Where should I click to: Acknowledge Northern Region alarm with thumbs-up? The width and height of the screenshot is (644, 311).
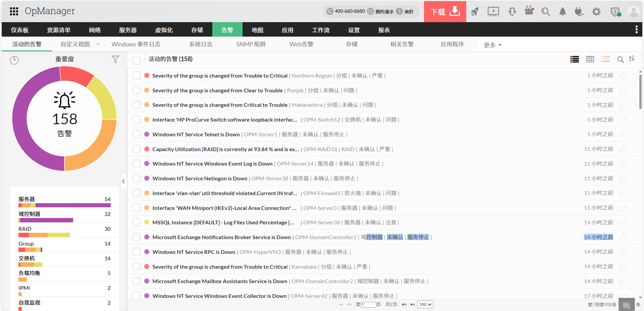pyautogui.click(x=623, y=76)
